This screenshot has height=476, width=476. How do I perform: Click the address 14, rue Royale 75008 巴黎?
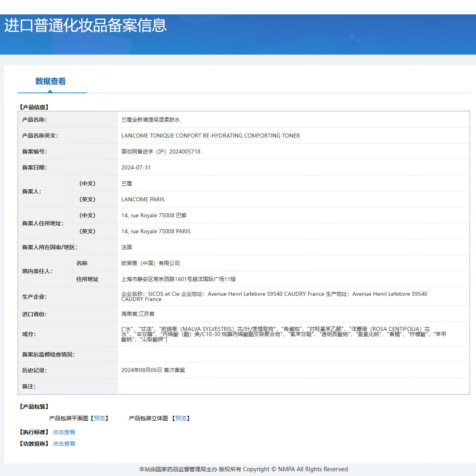[154, 215]
